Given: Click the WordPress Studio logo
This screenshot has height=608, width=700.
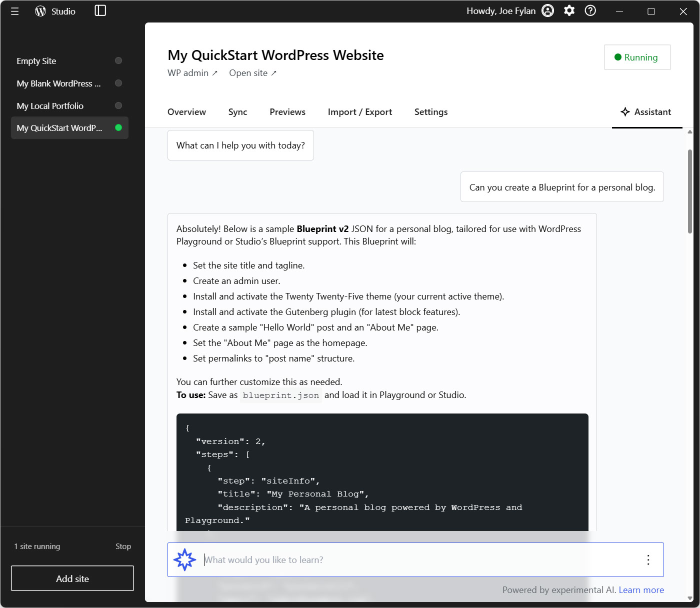Looking at the screenshot, I should tap(40, 11).
